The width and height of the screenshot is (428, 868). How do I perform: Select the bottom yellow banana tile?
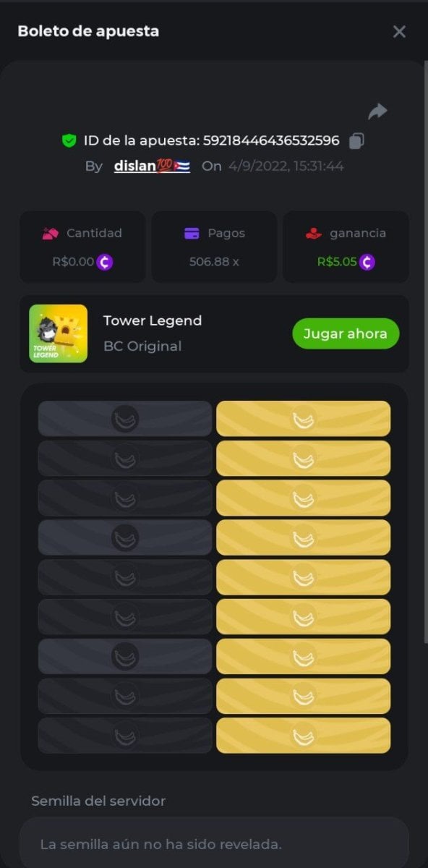click(303, 736)
